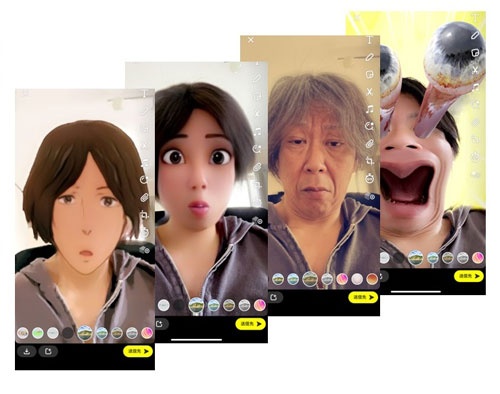Image resolution: width=500 pixels, height=394 pixels.
Task: Attach a link via the paperclip in the gray-haired snap
Action: pyautogui.click(x=369, y=144)
